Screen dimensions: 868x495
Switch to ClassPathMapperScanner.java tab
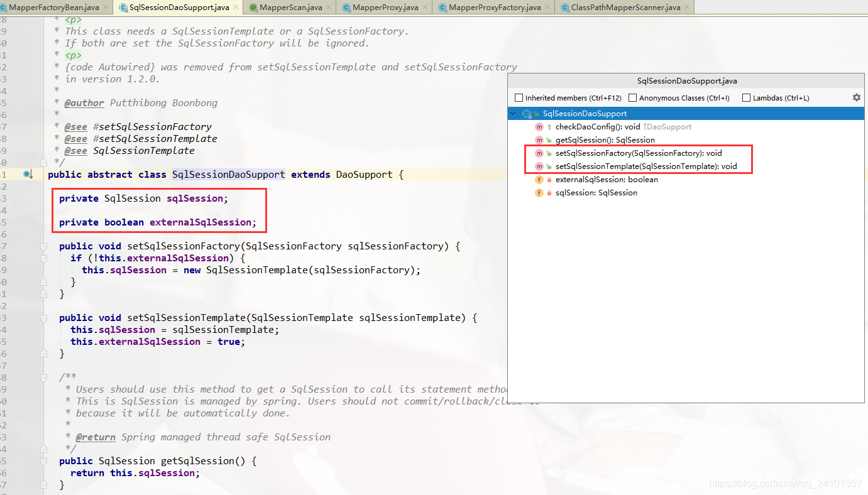(625, 8)
